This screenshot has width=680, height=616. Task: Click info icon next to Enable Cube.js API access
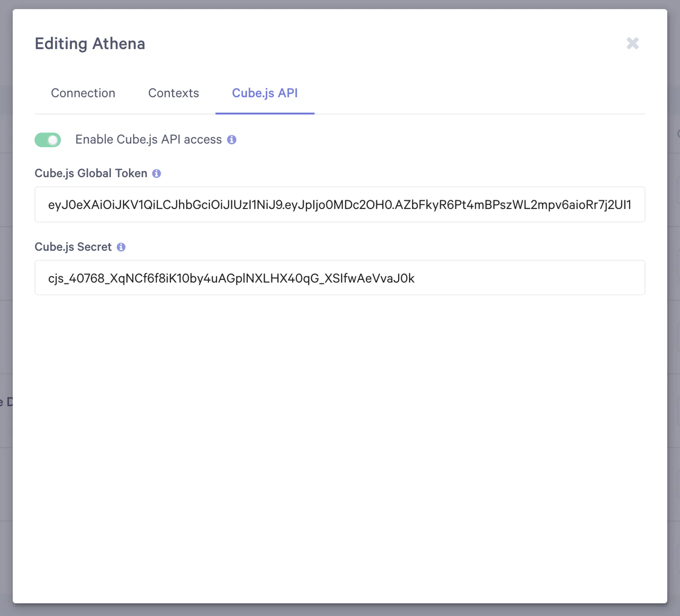click(232, 140)
